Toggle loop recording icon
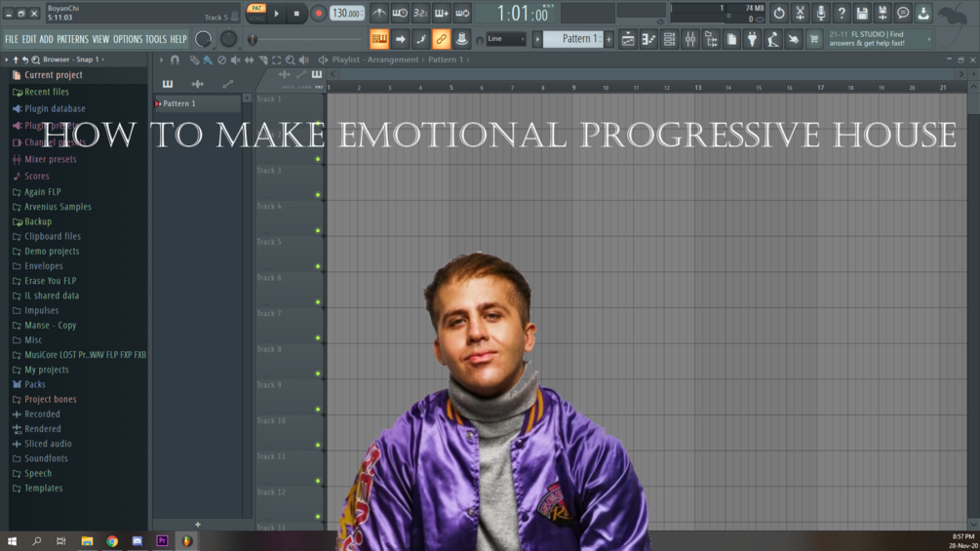Image resolution: width=980 pixels, height=551 pixels. click(462, 13)
